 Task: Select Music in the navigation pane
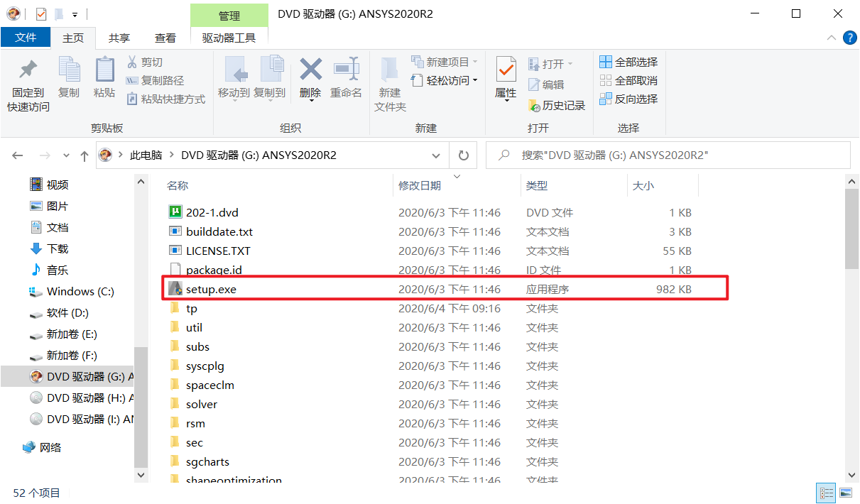[x=49, y=270]
